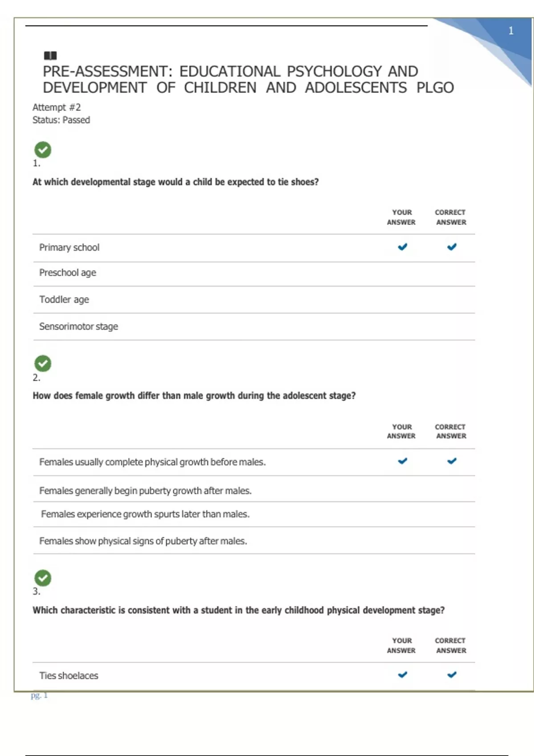The image size is (534, 756).
Task: Click Your Answer checkmark for Primary school
Action: pyautogui.click(x=402, y=247)
